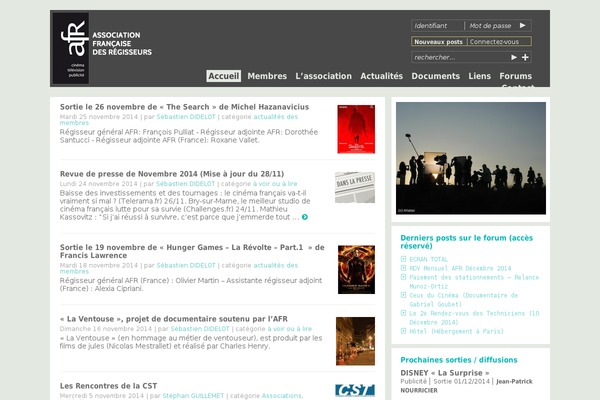Image resolution: width=600 pixels, height=400 pixels.
Task: Open author Stéphan GUILLEMET link
Action: click(193, 396)
